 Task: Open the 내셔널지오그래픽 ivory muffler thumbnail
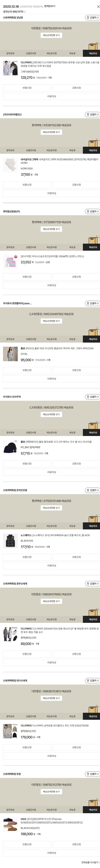[x=10, y=165]
